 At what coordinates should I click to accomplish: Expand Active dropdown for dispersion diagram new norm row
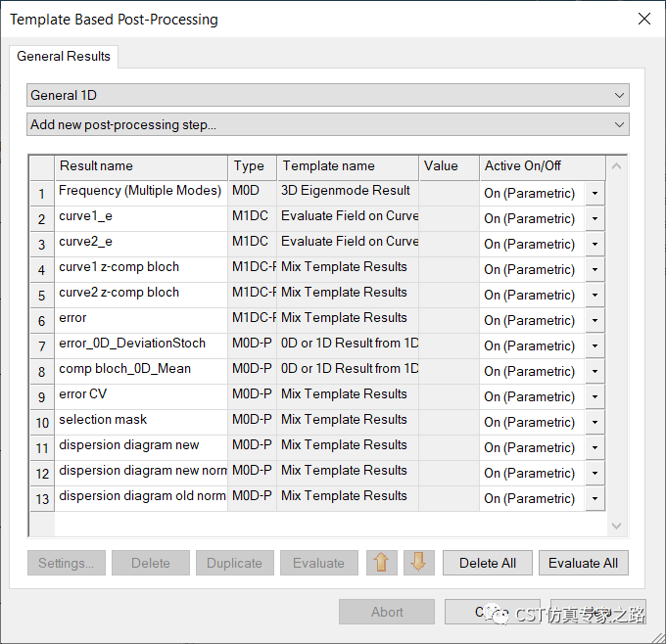pos(595,474)
